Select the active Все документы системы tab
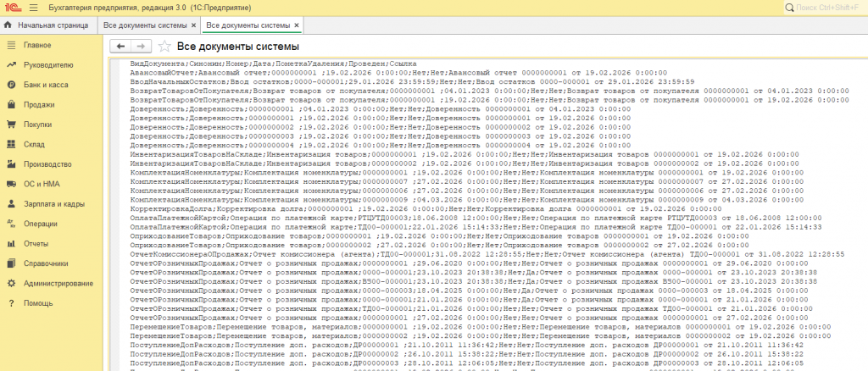 tap(248, 25)
